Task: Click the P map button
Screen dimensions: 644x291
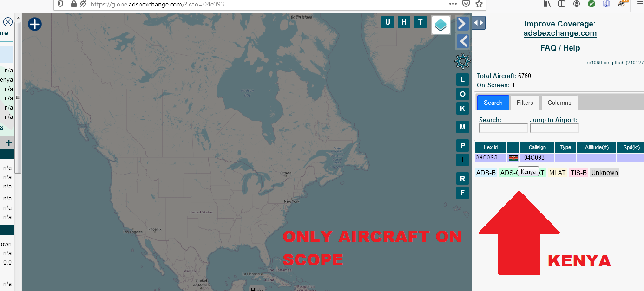Action: (x=462, y=145)
